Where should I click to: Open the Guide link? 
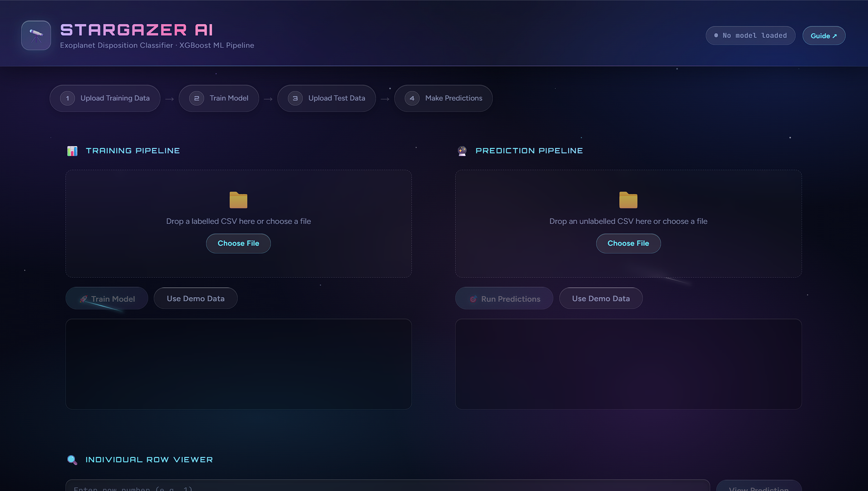(x=823, y=36)
